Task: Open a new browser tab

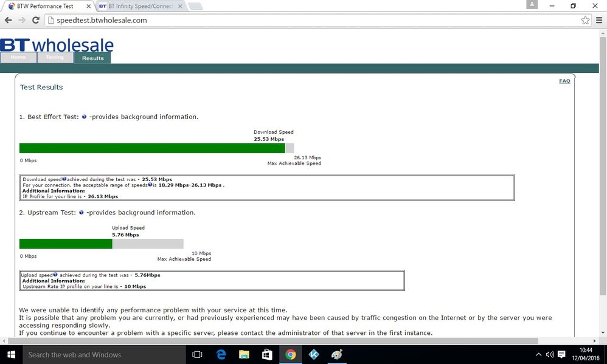Action: pos(195,6)
